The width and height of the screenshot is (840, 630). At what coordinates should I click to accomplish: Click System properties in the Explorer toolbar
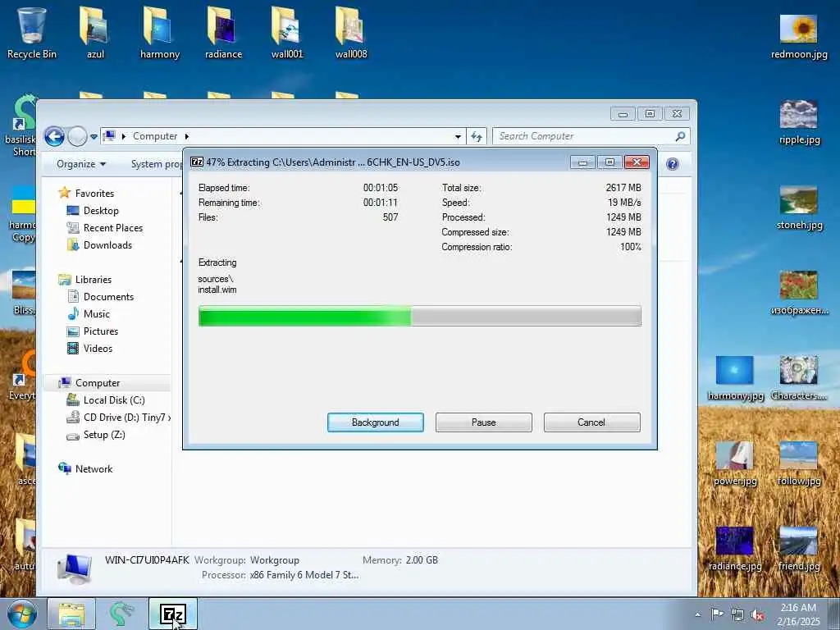point(157,164)
